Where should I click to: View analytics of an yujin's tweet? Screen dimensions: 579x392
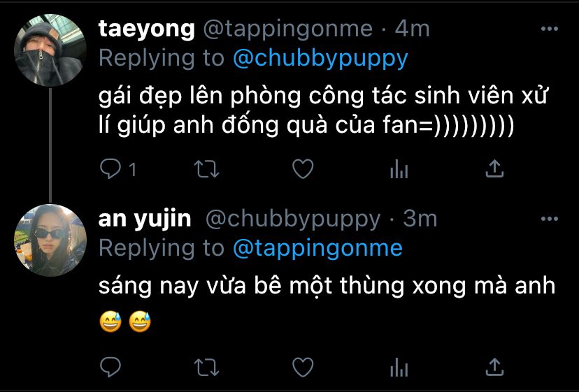399,368
